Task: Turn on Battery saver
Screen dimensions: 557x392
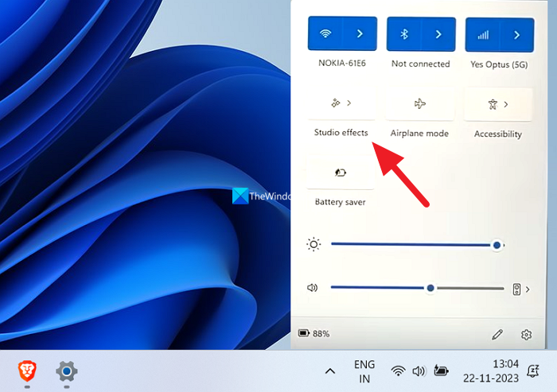Action: tap(341, 173)
